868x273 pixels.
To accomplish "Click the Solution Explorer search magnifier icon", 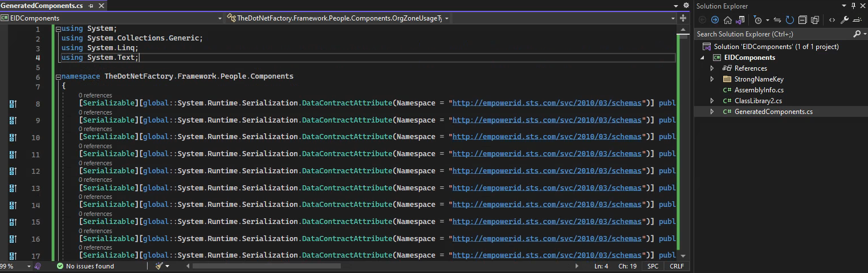I will pos(857,34).
